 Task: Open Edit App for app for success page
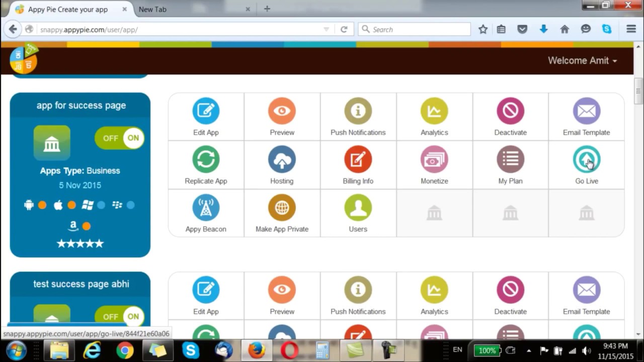(206, 117)
